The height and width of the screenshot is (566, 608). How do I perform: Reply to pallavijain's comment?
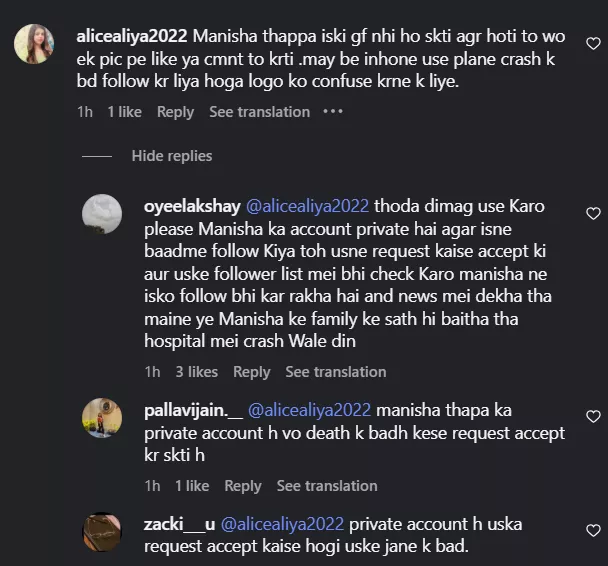242,486
